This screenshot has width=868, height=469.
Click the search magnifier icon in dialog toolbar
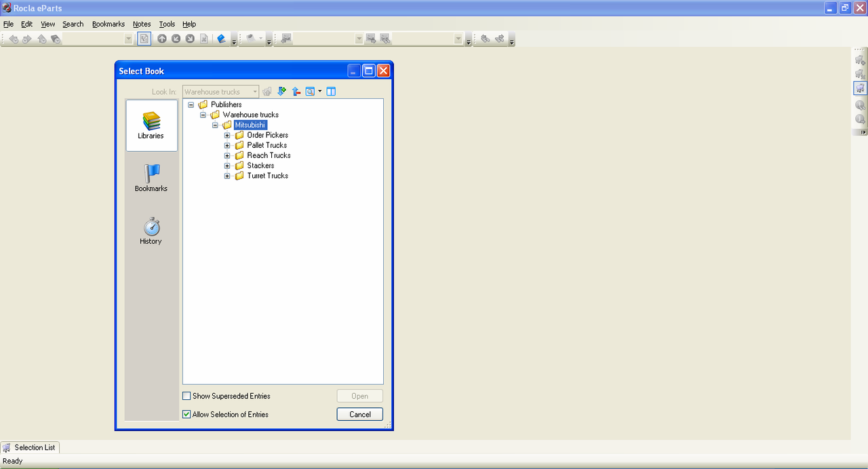point(310,91)
